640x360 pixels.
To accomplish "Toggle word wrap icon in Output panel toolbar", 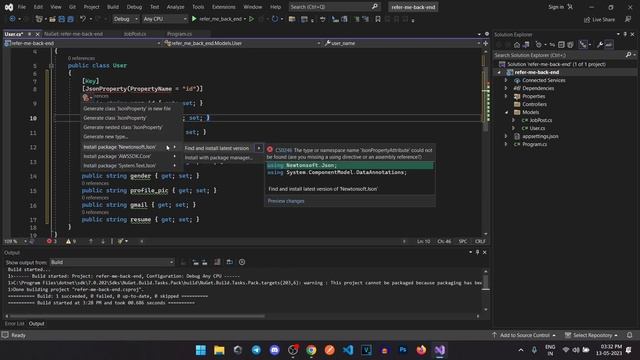I will click(229, 262).
